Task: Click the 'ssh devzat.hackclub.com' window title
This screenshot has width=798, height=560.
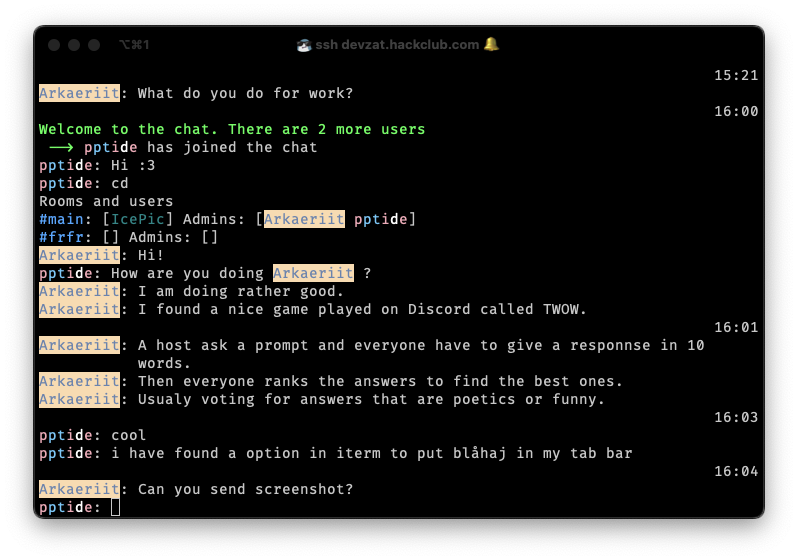Action: 397,45
